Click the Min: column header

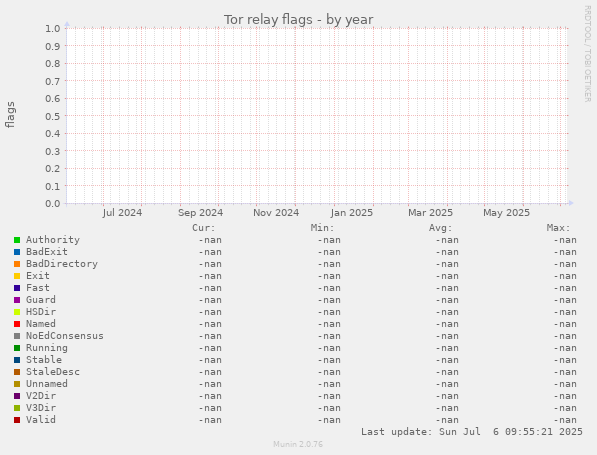click(322, 228)
